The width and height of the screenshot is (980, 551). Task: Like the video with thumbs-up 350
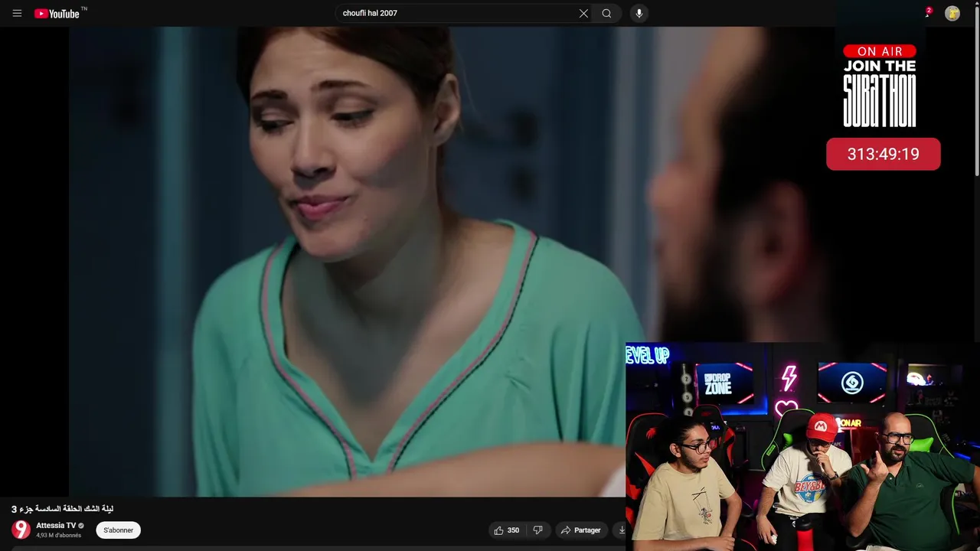click(x=507, y=530)
